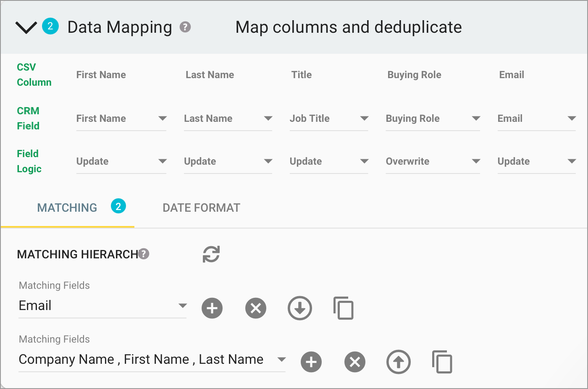Open the Company Name matching fields dropdown

coord(152,360)
